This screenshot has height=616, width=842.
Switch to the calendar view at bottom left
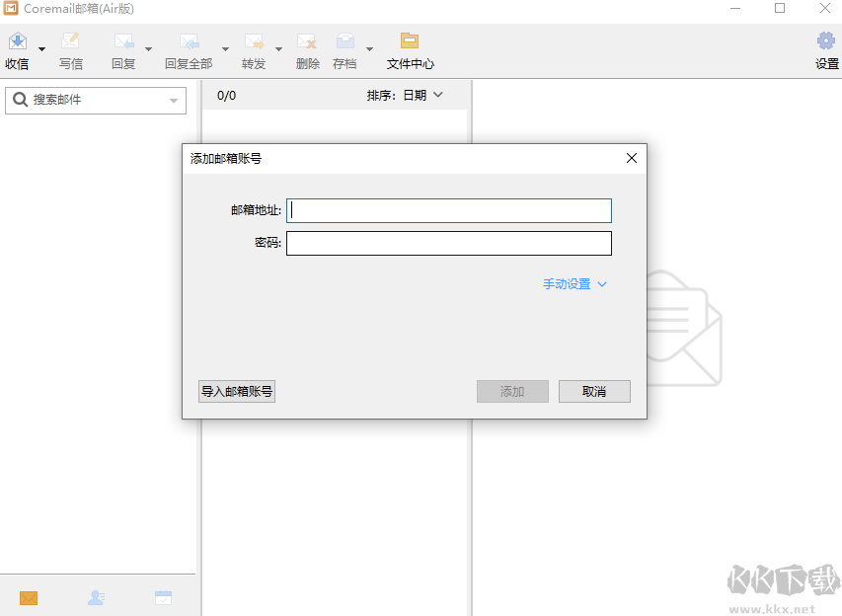click(x=162, y=597)
